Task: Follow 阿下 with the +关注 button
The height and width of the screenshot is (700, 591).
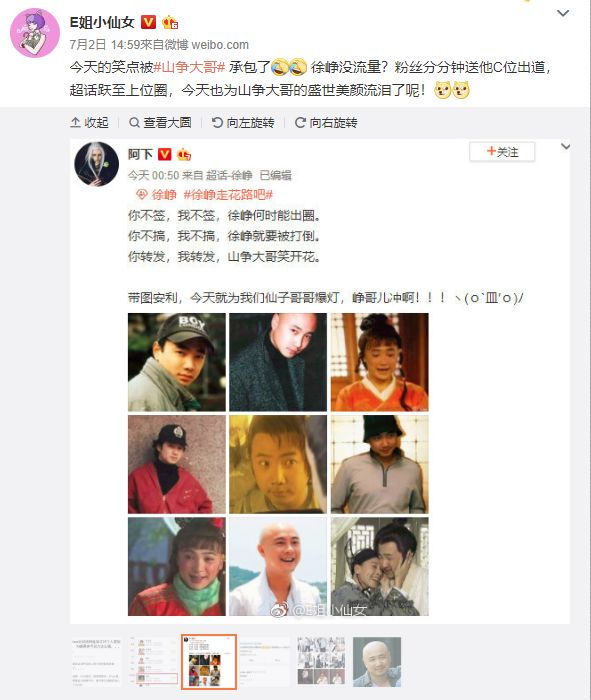Action: pos(502,152)
